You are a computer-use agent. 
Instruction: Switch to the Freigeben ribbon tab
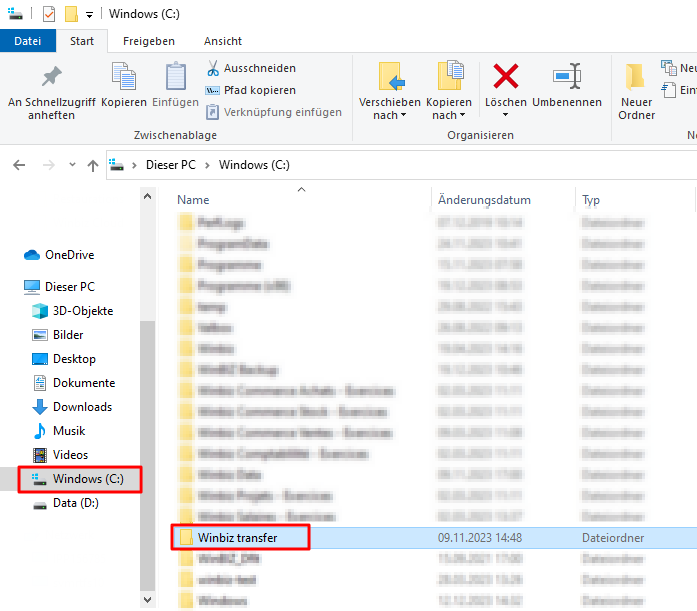click(148, 41)
